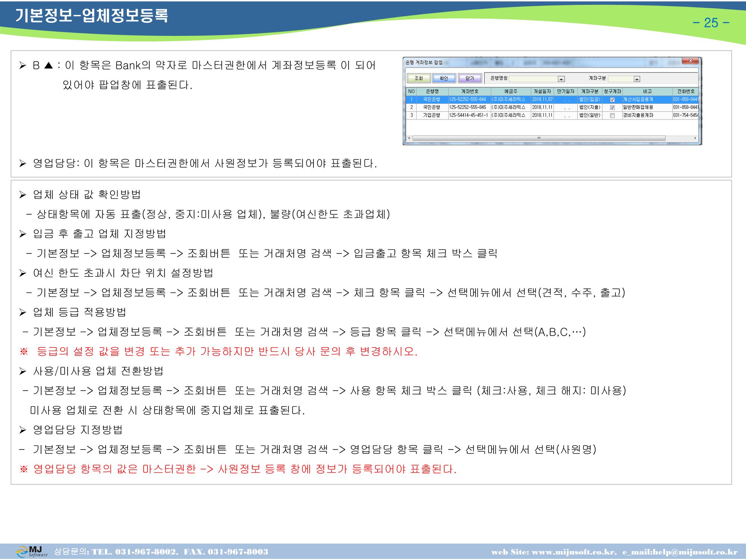
Task: Click the 닫기 button in bank popup
Action: [469, 78]
